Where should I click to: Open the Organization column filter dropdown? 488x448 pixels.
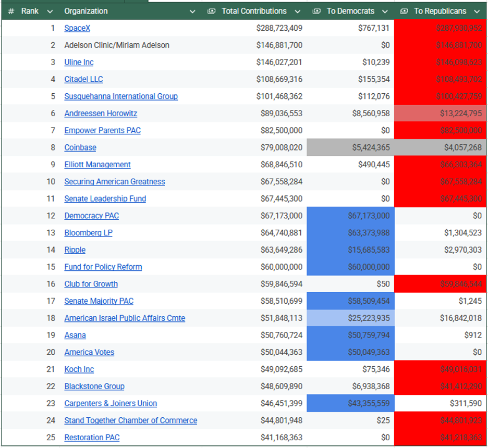(193, 11)
